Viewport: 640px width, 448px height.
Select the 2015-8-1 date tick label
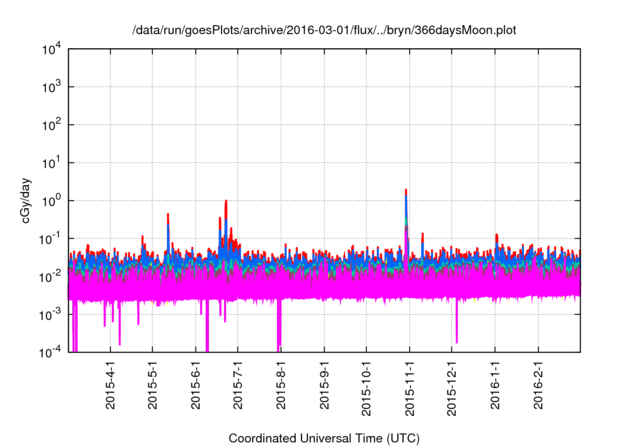pyautogui.click(x=282, y=387)
